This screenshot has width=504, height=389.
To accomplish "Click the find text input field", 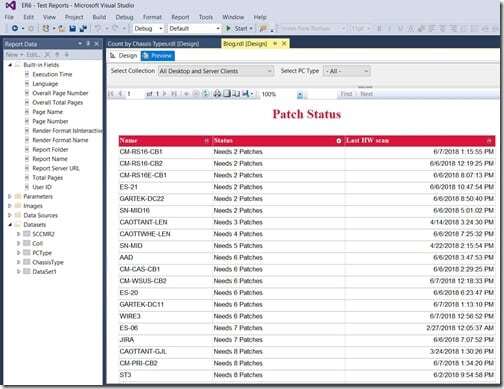I will click(321, 95).
